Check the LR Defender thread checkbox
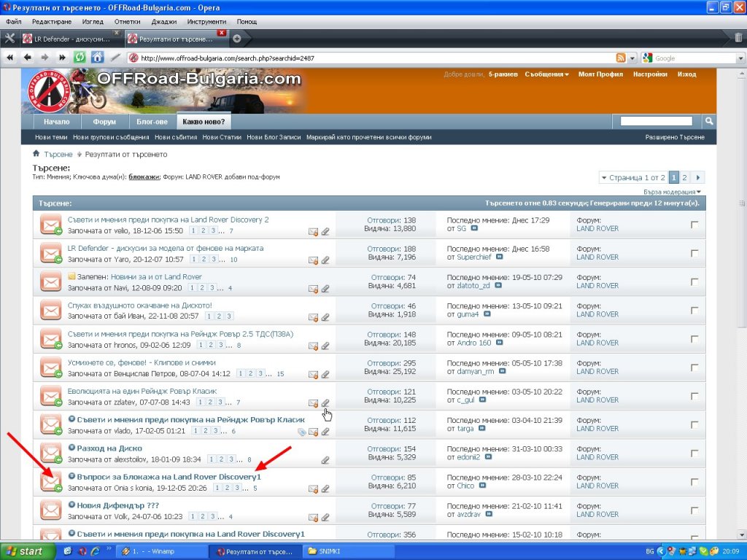Viewport: 747px width, 560px height. click(x=694, y=253)
